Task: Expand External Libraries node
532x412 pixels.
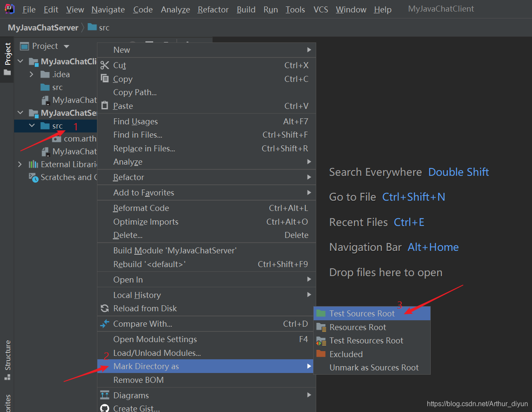Action: tap(20, 164)
